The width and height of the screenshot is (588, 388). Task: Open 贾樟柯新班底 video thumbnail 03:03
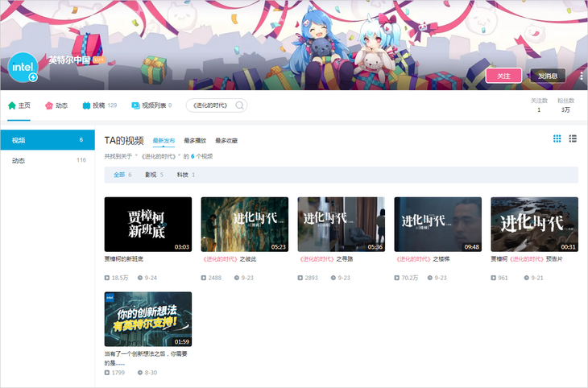pyautogui.click(x=148, y=224)
